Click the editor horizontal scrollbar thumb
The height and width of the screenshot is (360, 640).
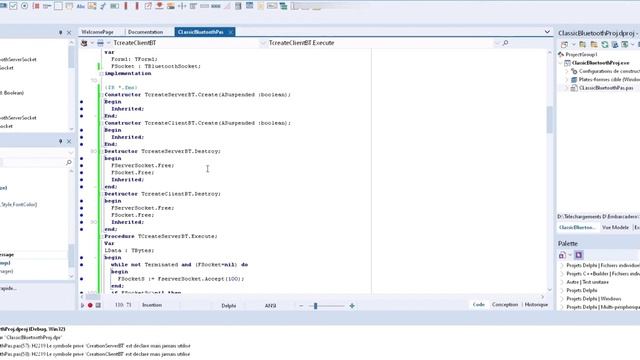93,297
